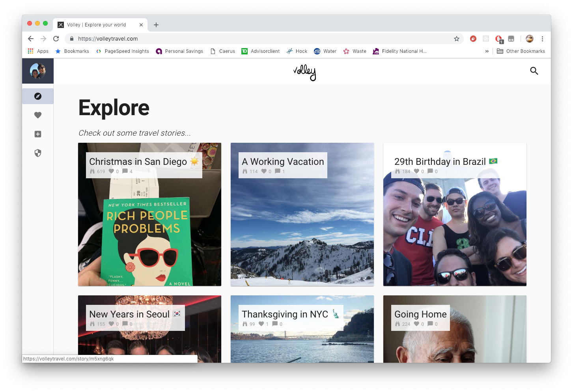This screenshot has height=392, width=573.
Task: Open a new tab with the plus button
Action: coord(156,25)
